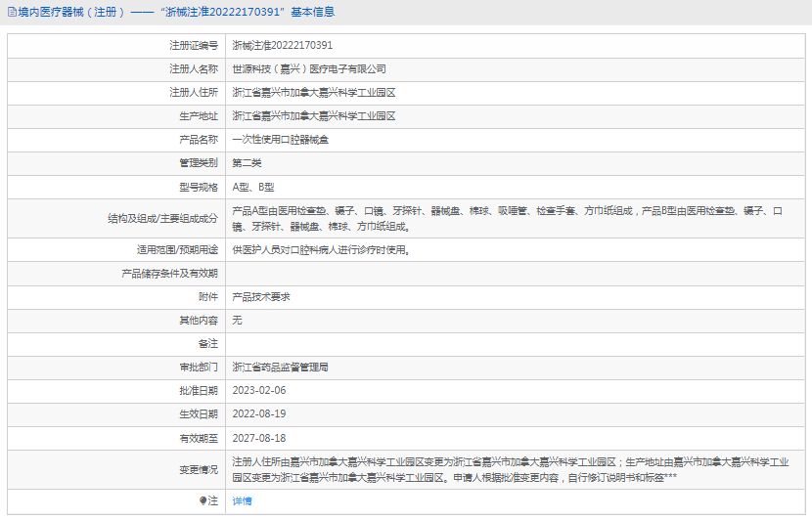The image size is (812, 520).
Task: Click model specification value A型、B型
Action: tap(253, 187)
